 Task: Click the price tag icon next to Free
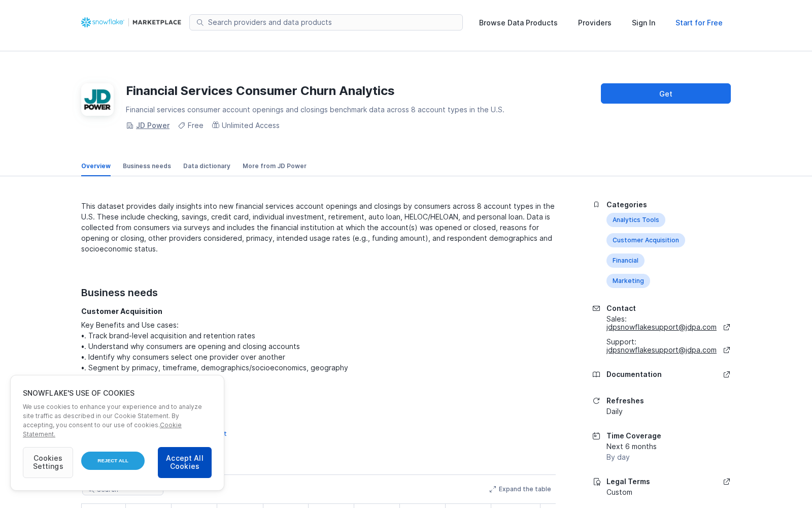[181, 125]
